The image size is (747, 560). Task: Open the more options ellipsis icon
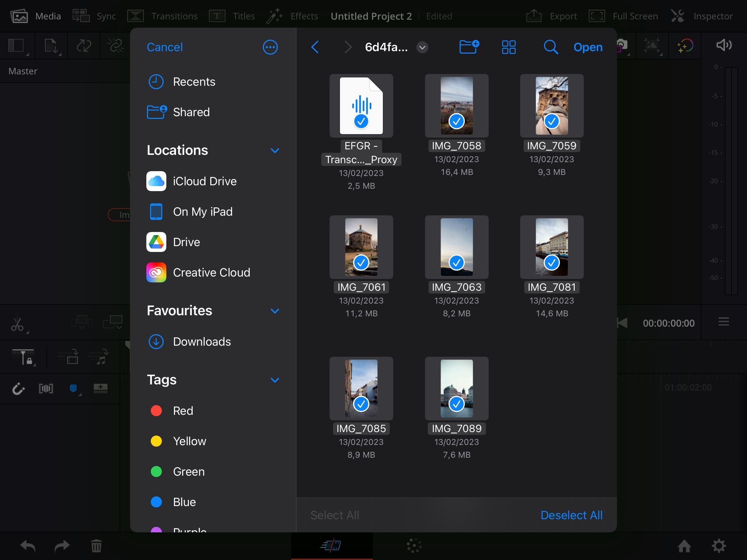pyautogui.click(x=270, y=47)
